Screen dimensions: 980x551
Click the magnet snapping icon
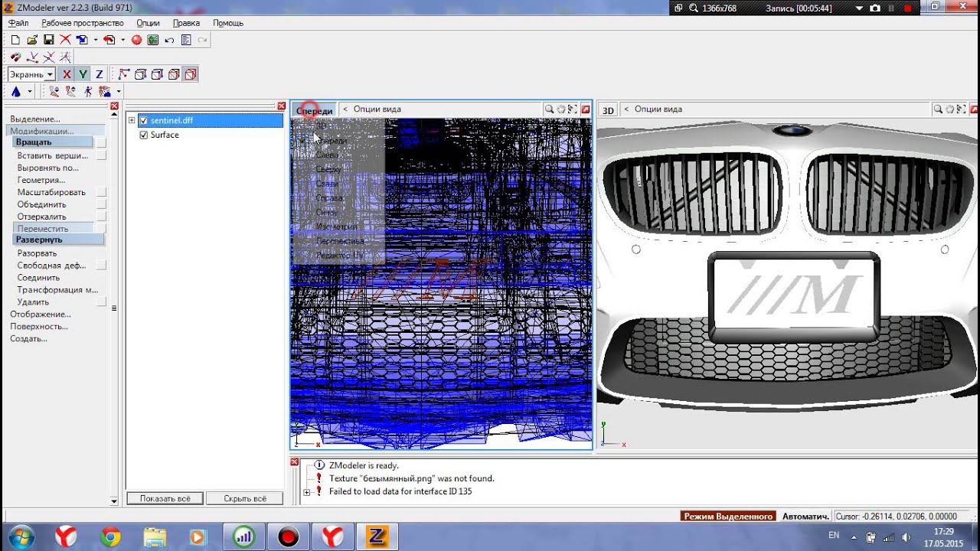(15, 57)
